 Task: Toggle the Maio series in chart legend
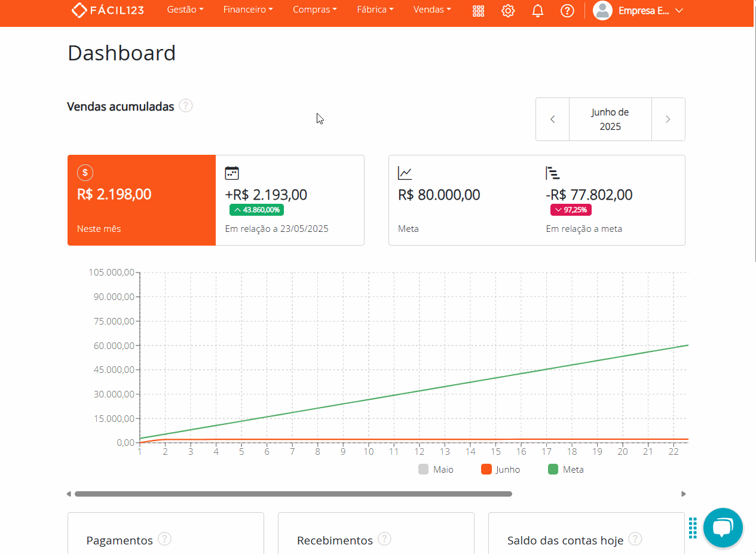click(436, 470)
